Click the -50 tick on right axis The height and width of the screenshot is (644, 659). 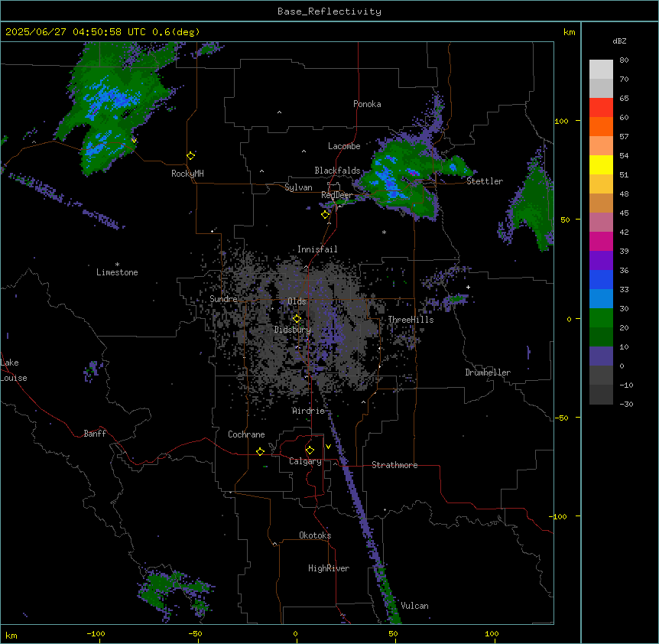pyautogui.click(x=561, y=418)
